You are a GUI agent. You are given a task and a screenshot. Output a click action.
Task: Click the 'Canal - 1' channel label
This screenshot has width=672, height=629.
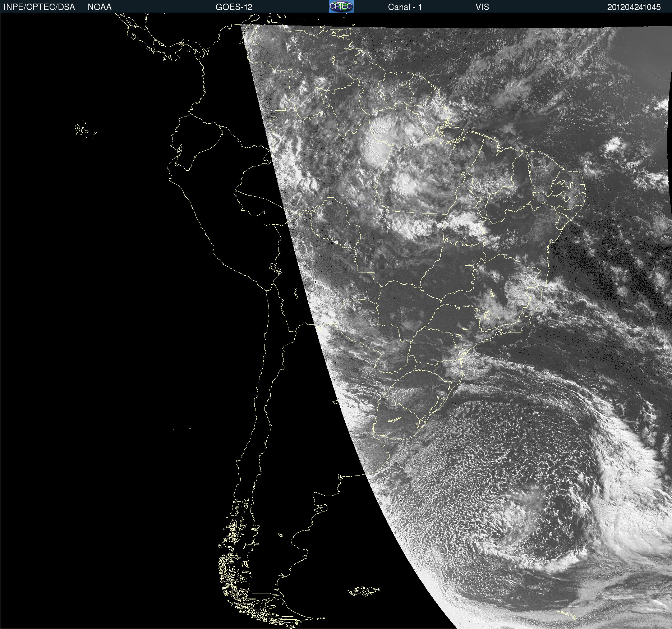tap(405, 7)
